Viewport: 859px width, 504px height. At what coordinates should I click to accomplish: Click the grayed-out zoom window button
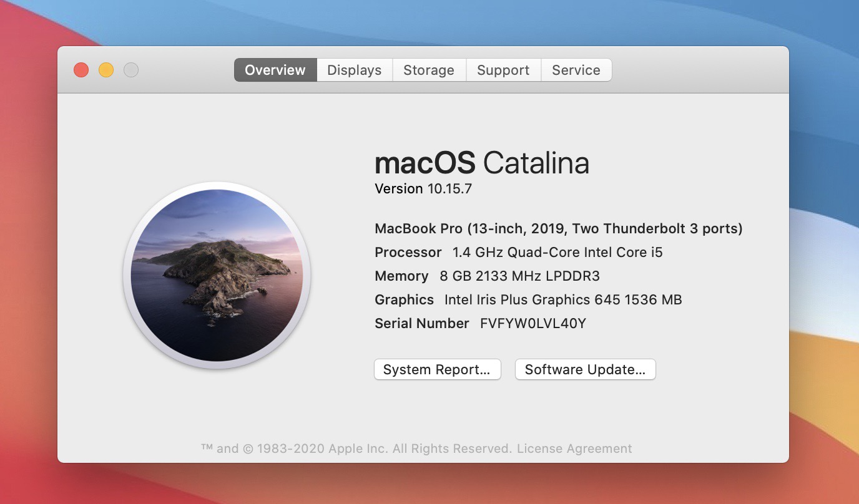coord(131,70)
